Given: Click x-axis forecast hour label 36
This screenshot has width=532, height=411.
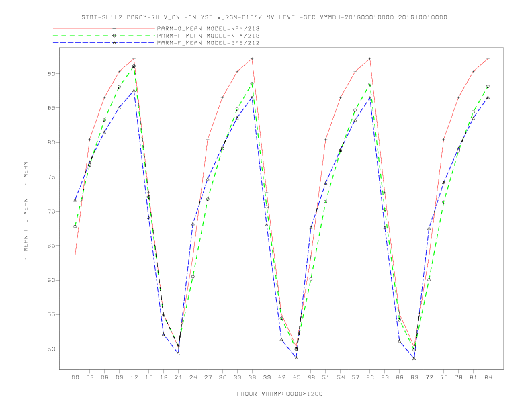Looking at the screenshot, I should click(252, 377).
